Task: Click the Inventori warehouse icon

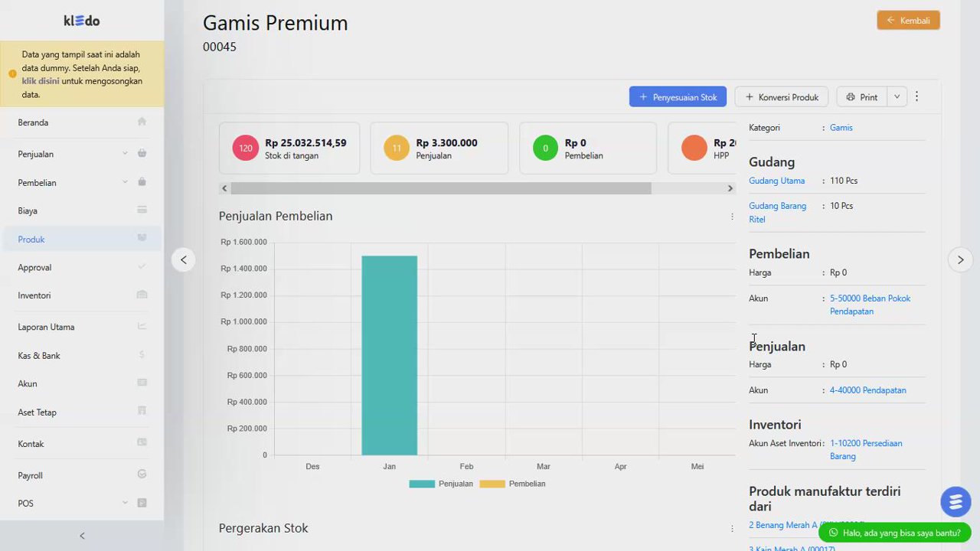Action: pyautogui.click(x=142, y=295)
